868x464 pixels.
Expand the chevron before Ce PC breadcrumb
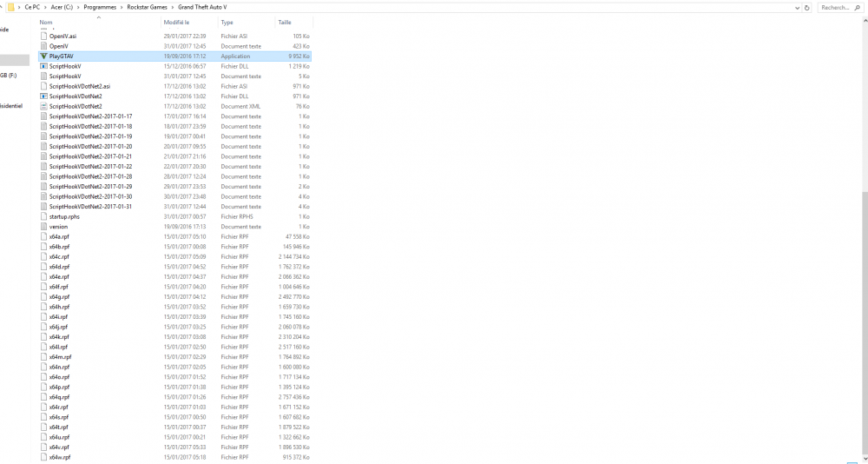[x=19, y=7]
